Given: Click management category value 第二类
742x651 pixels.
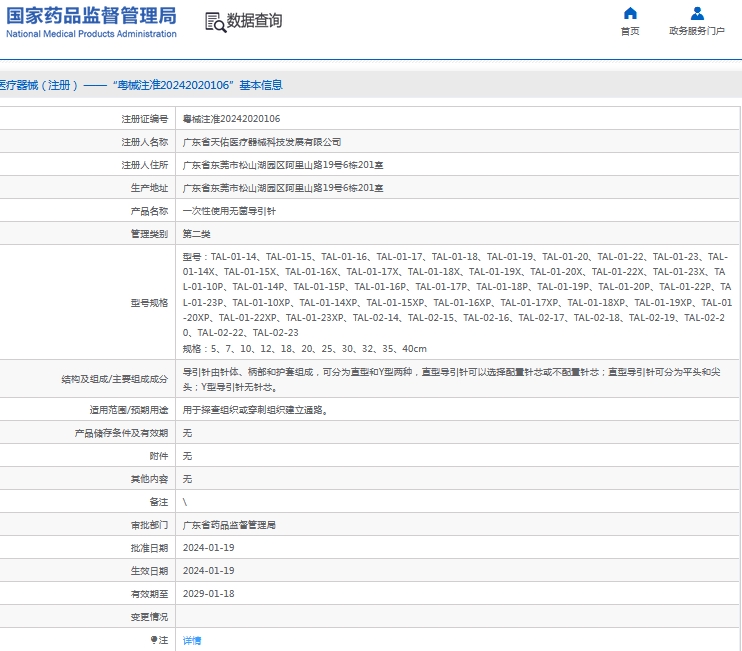Looking at the screenshot, I should click(196, 234).
